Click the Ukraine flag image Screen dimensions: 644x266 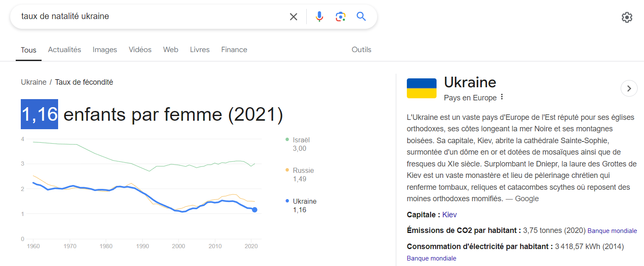pyautogui.click(x=422, y=88)
